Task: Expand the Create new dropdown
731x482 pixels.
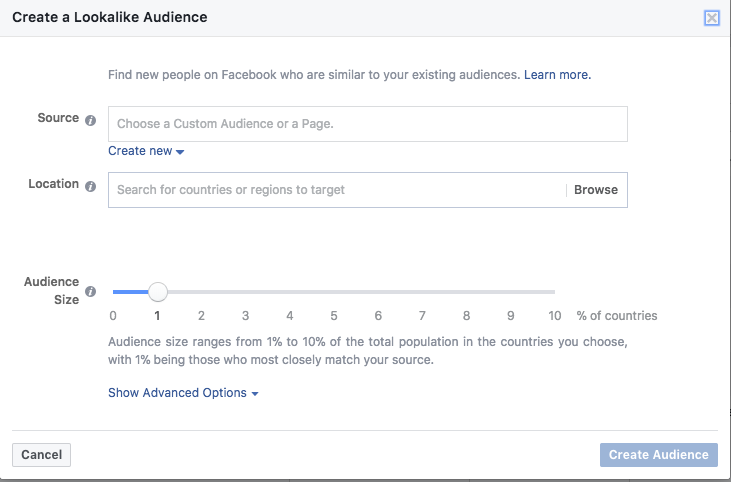Action: pos(146,151)
